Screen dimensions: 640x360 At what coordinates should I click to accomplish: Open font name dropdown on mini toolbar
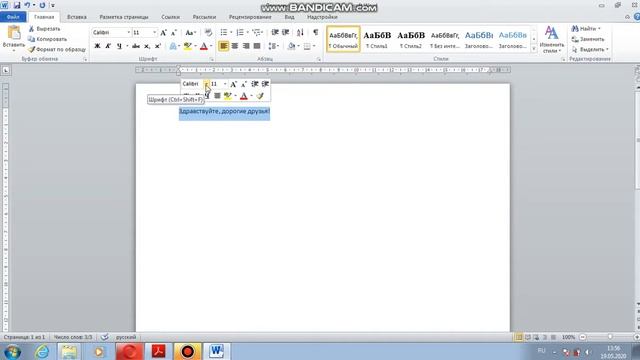(207, 84)
